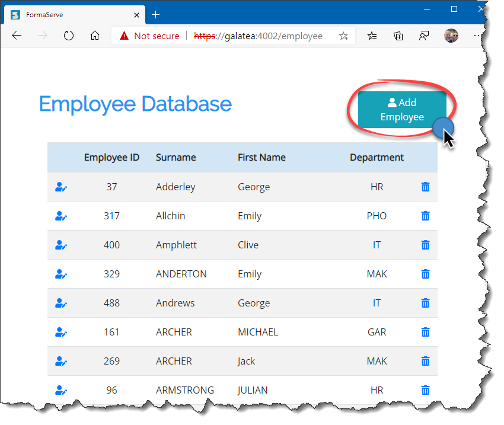Screen dimensions: 504x425
Task: Refresh the browser page
Action: [x=69, y=36]
